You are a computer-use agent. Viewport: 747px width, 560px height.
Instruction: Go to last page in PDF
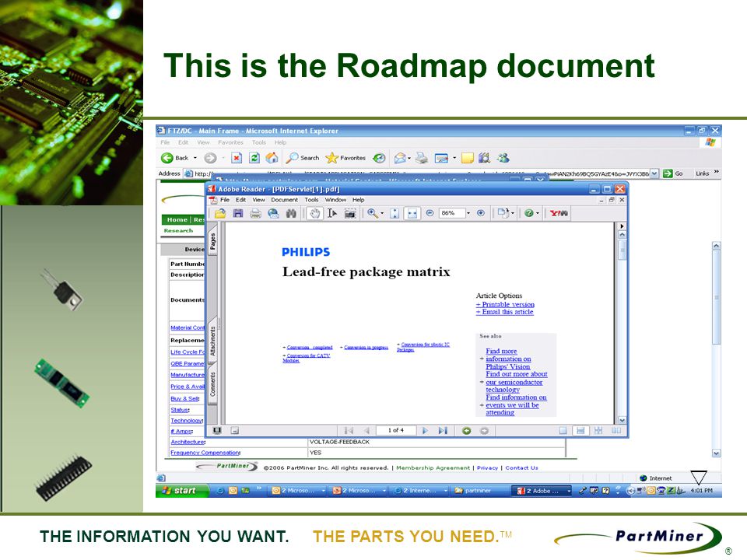pyautogui.click(x=443, y=430)
